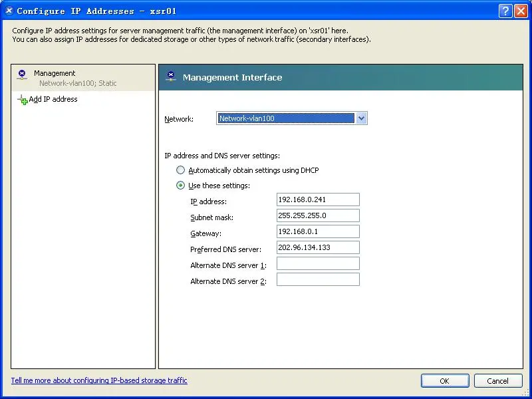Click the title bar help question mark button
This screenshot has width=532, height=399.
[x=505, y=11]
